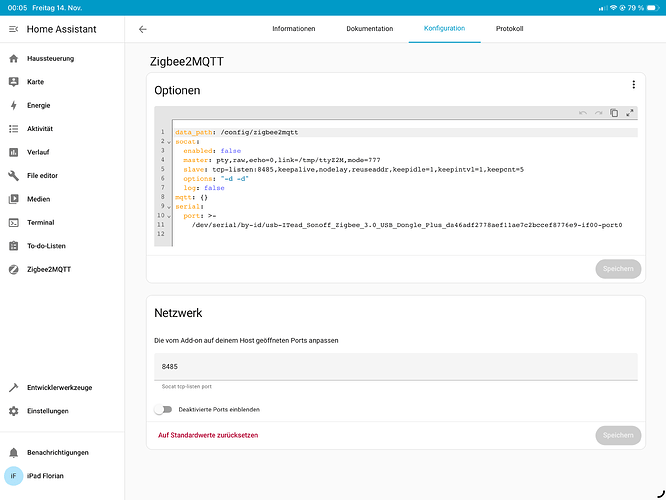Select the Konfiguration tab
Viewport: 666px width, 500px height.
[x=444, y=28]
